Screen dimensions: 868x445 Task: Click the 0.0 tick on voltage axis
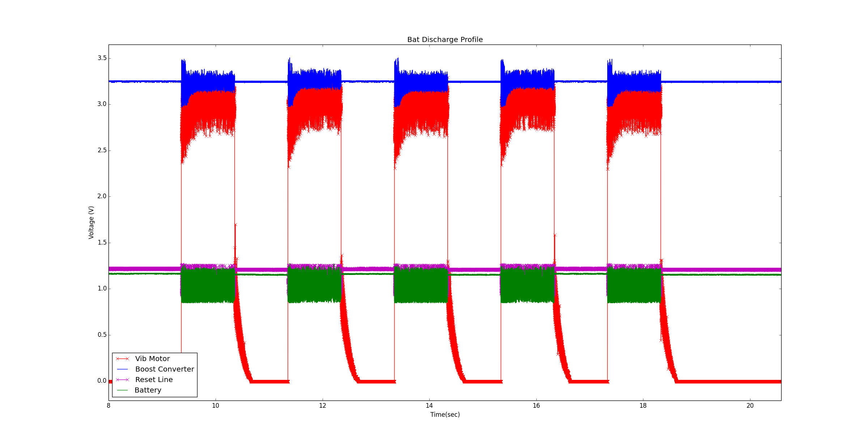102,381
